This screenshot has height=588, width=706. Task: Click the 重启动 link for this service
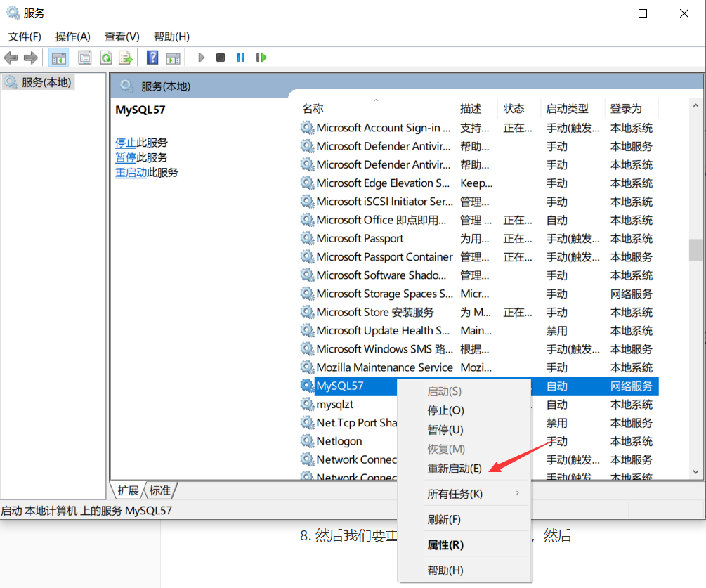point(131,172)
